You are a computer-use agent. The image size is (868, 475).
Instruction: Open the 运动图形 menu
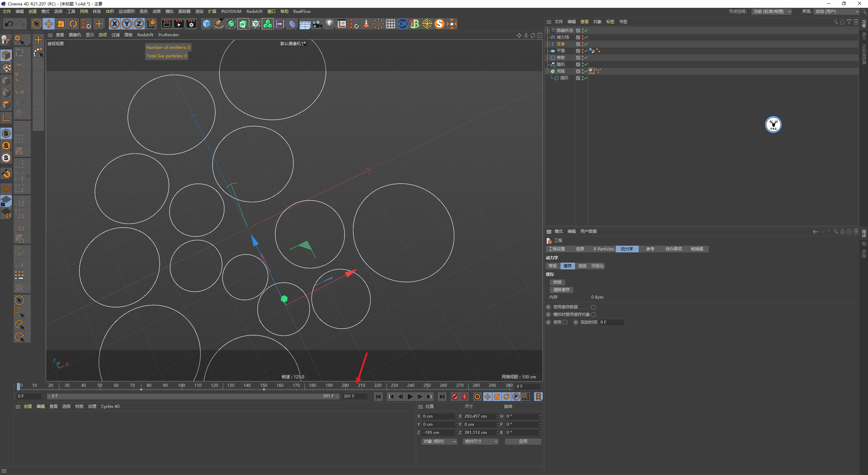click(126, 12)
